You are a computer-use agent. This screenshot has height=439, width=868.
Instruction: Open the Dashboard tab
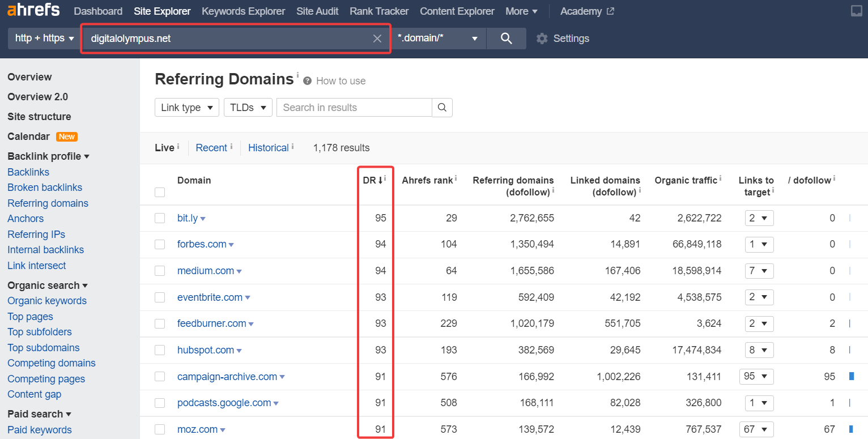point(98,11)
